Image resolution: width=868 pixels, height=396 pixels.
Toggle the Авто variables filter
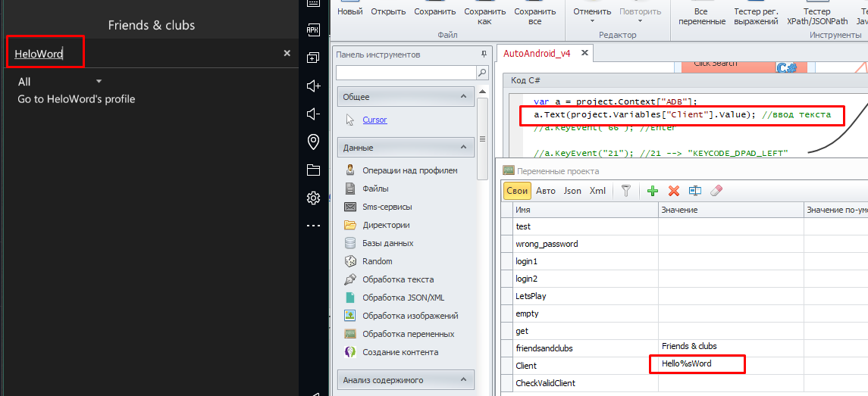click(546, 191)
